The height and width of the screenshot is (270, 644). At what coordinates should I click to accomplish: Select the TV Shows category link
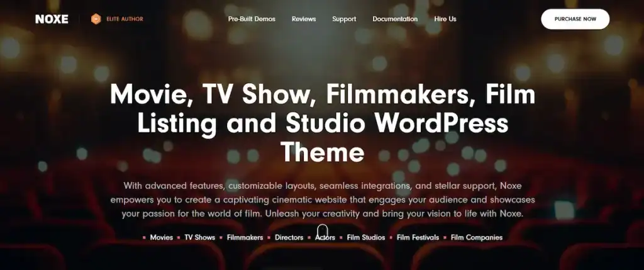(x=199, y=237)
